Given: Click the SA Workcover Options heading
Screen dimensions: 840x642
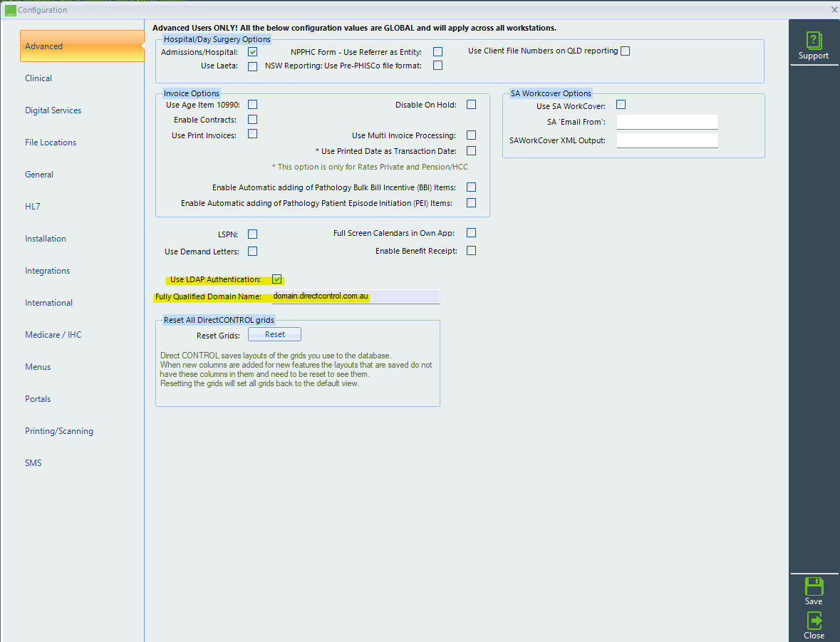Looking at the screenshot, I should point(551,93).
